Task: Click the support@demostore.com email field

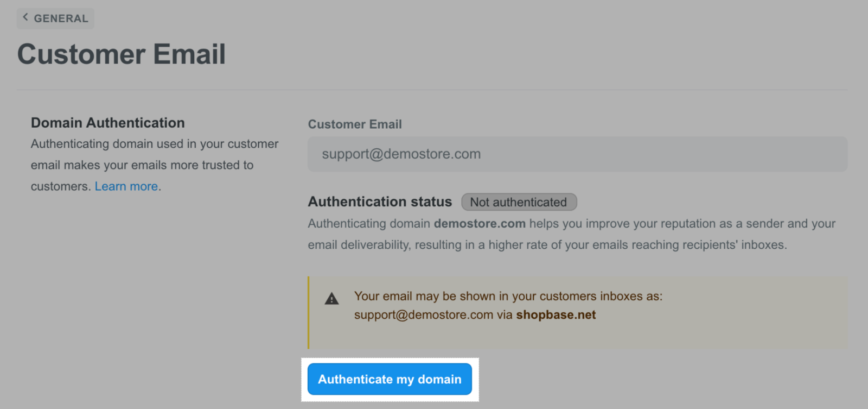Action: [x=577, y=154]
